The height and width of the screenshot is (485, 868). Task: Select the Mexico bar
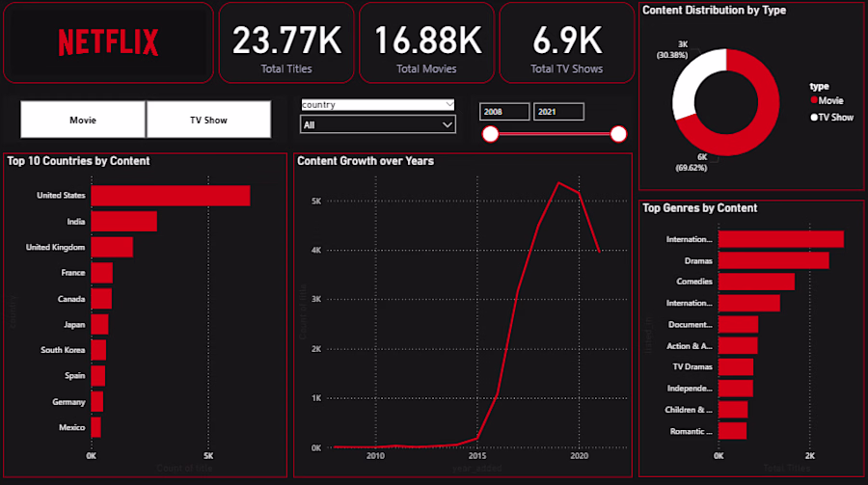(95, 427)
